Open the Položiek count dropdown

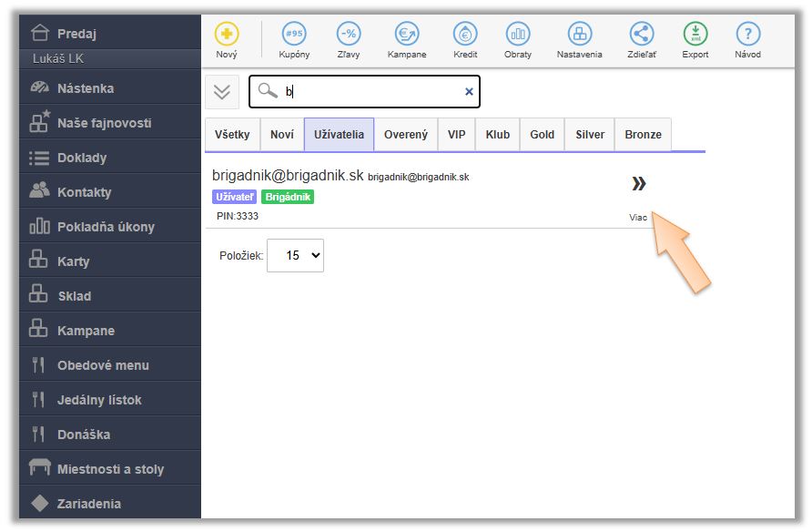pyautogui.click(x=295, y=255)
